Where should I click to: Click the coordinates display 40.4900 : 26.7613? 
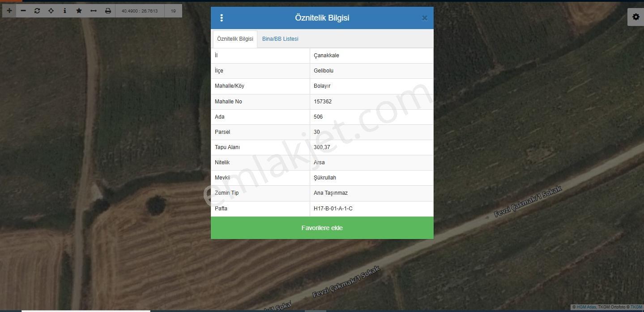(140, 11)
